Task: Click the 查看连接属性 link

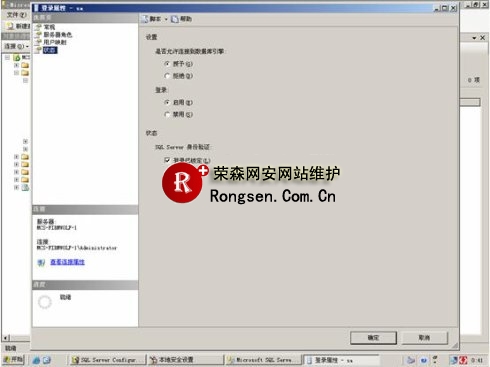Action: [x=67, y=262]
